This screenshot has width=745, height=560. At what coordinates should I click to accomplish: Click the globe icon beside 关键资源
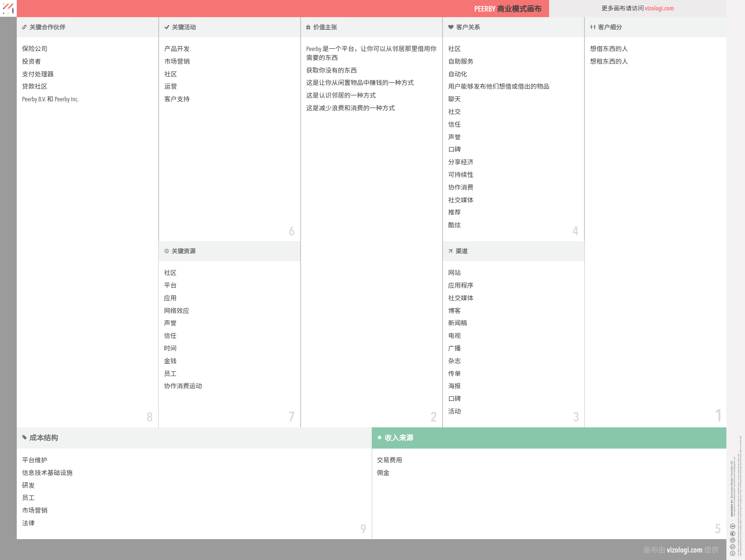pos(167,251)
